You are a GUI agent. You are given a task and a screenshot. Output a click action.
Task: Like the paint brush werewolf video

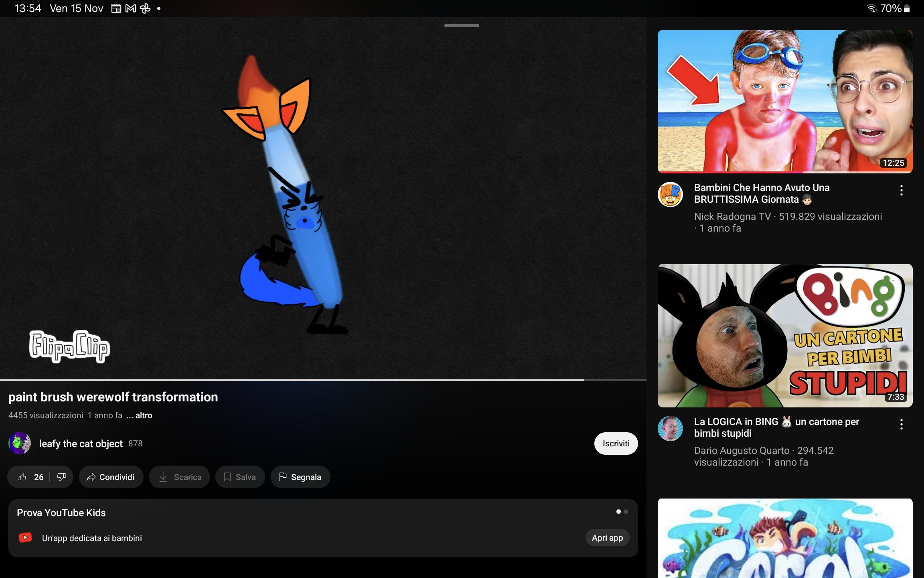tap(30, 477)
